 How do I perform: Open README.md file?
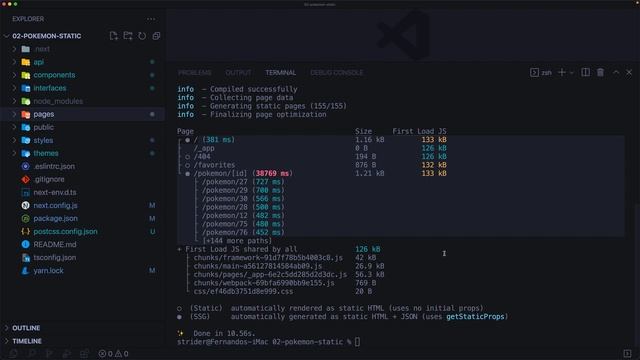[x=55, y=244]
